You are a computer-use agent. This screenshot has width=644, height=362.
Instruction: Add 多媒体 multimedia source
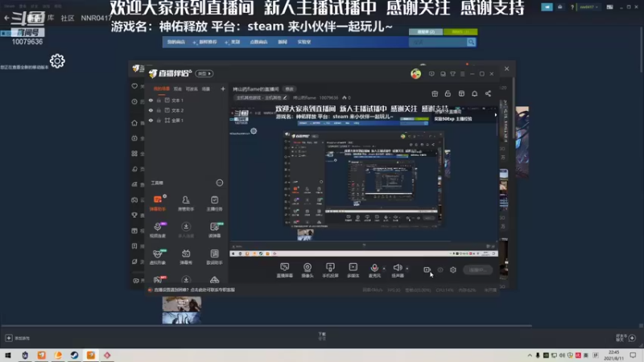coord(353,270)
